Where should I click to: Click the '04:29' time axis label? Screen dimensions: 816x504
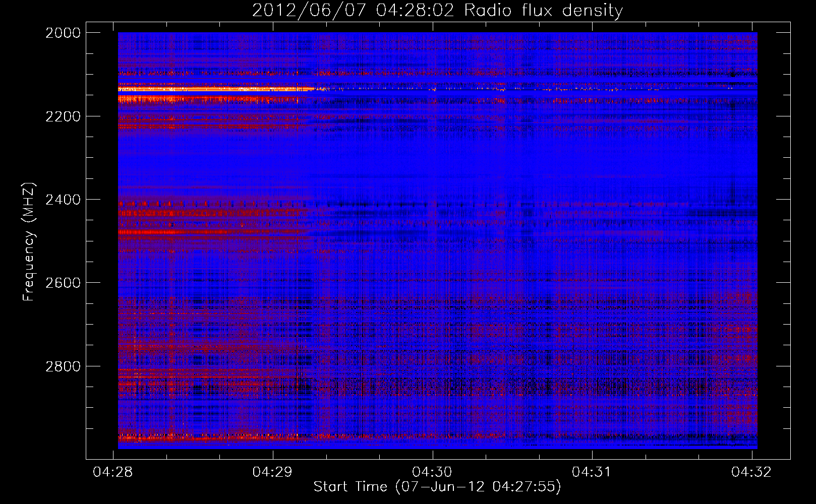273,472
